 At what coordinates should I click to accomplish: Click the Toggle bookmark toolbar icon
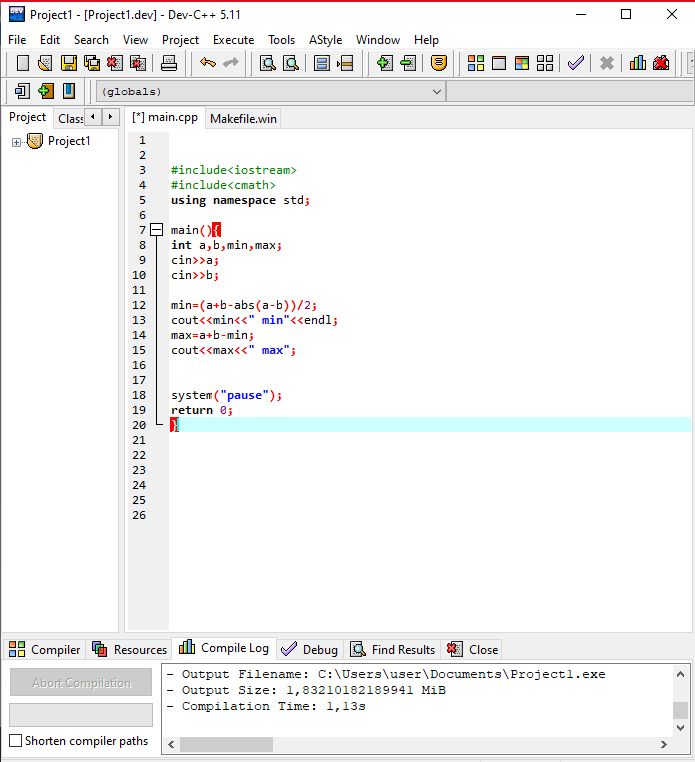[46, 91]
